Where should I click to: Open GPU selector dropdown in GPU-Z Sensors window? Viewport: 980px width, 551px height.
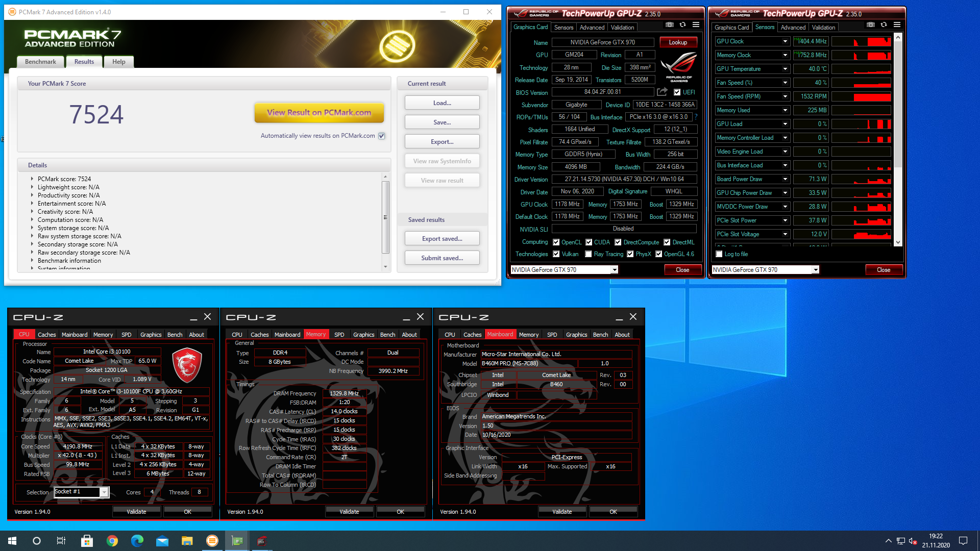click(816, 270)
